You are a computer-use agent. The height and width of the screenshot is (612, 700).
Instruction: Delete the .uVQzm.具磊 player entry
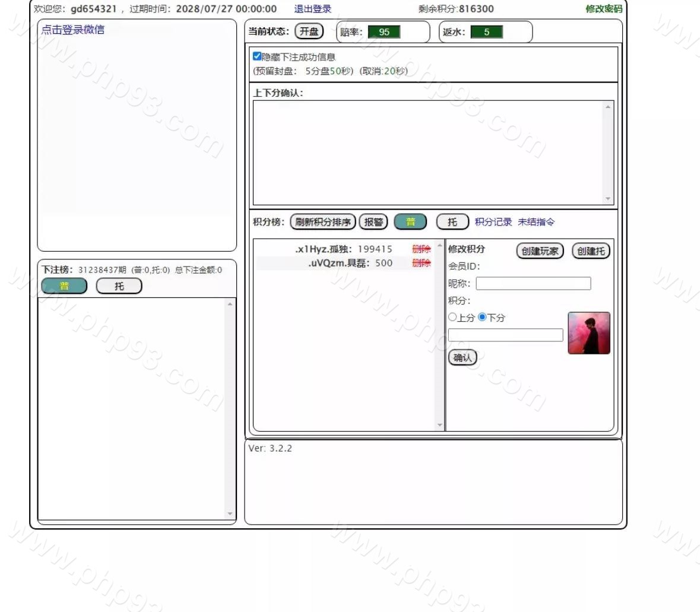pos(421,263)
